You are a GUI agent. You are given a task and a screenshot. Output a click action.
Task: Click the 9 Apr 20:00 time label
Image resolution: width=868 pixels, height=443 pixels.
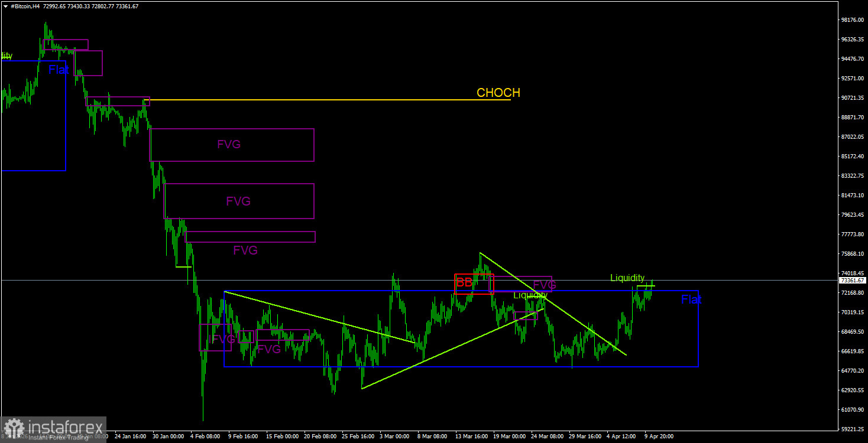pyautogui.click(x=660, y=437)
